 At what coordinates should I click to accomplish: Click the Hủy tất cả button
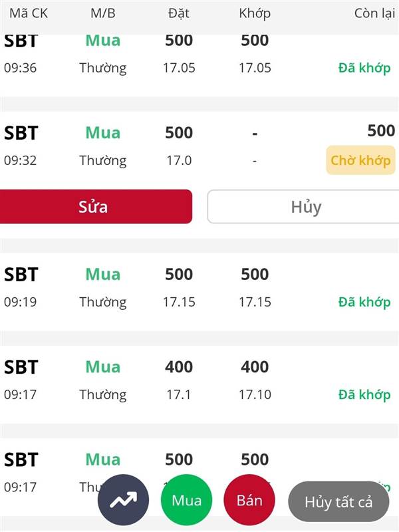click(338, 501)
